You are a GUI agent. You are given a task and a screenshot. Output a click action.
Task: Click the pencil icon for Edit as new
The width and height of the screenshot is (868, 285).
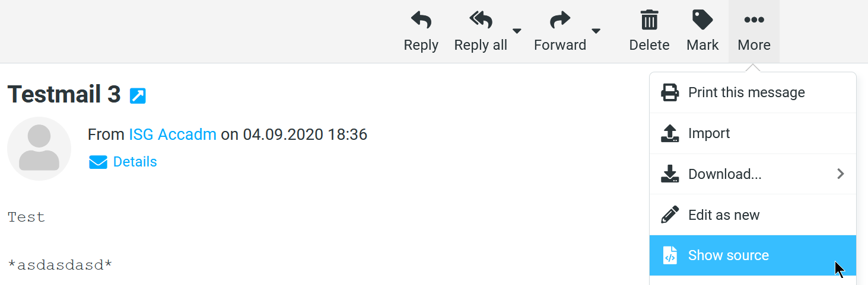pos(670,215)
